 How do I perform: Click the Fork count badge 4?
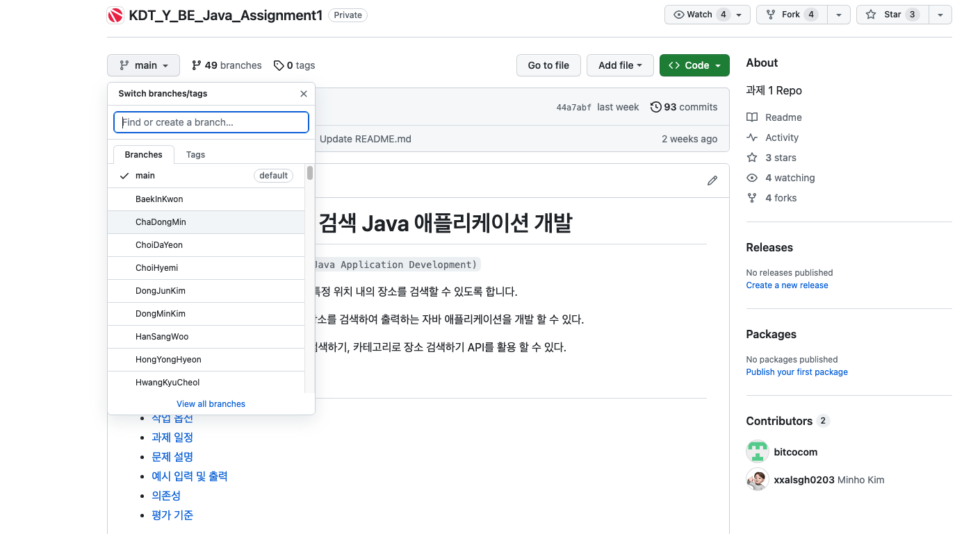point(811,15)
